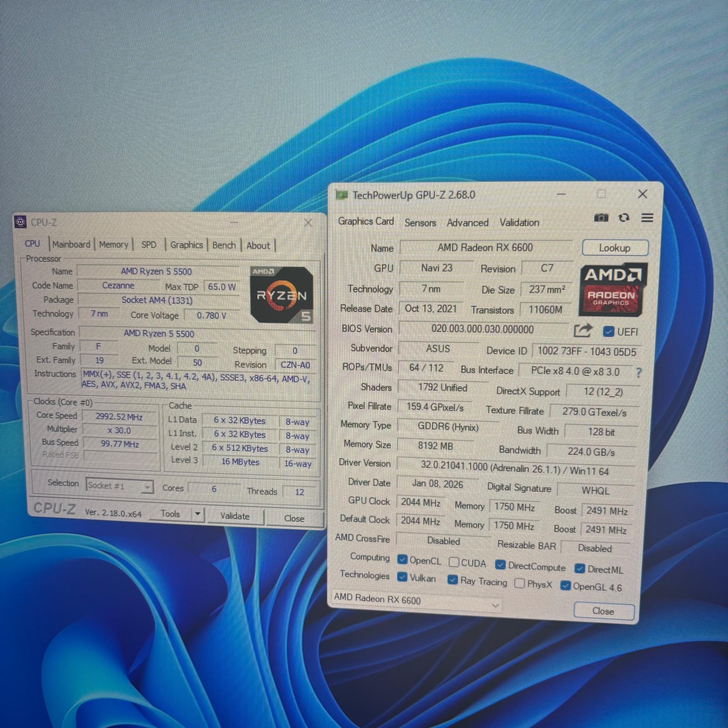This screenshot has height=728, width=728.
Task: Open the Socket #1 selection dropdown
Action: [119, 486]
